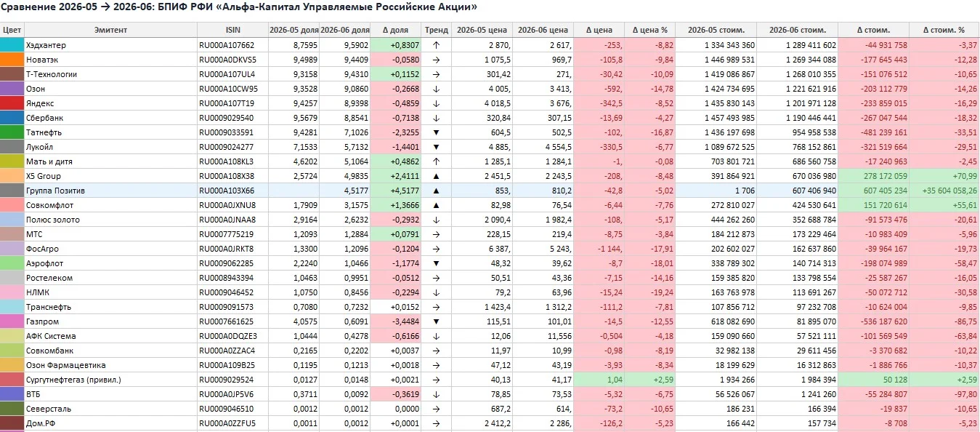Click the up-triangle trend icon for Совкомфлот
The height and width of the screenshot is (432, 980).
[437, 205]
